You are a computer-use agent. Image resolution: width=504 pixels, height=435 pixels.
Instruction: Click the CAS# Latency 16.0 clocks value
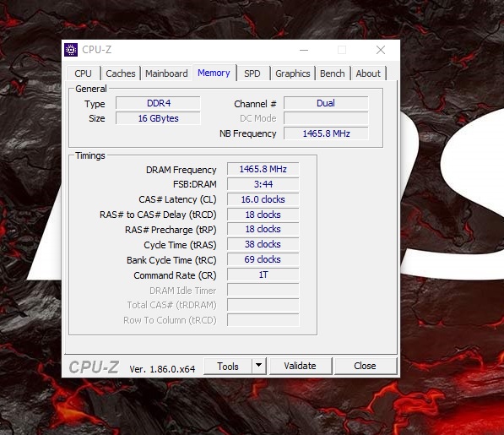click(x=263, y=199)
